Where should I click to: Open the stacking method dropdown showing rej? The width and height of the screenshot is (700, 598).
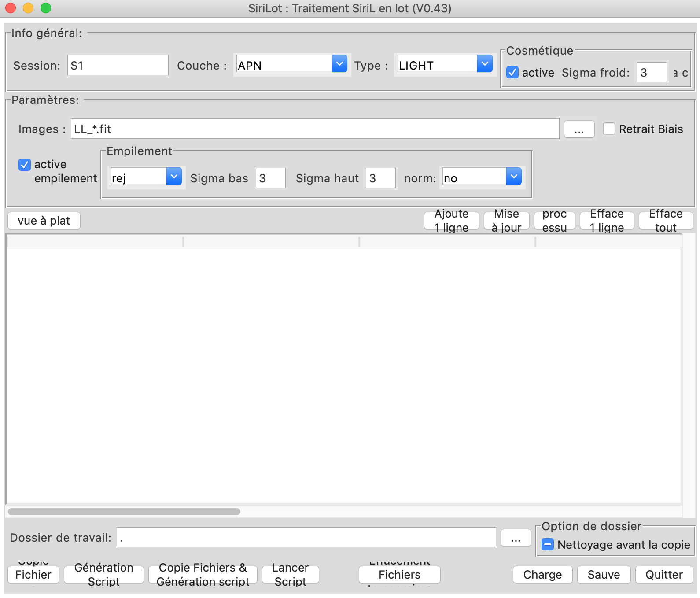146,177
